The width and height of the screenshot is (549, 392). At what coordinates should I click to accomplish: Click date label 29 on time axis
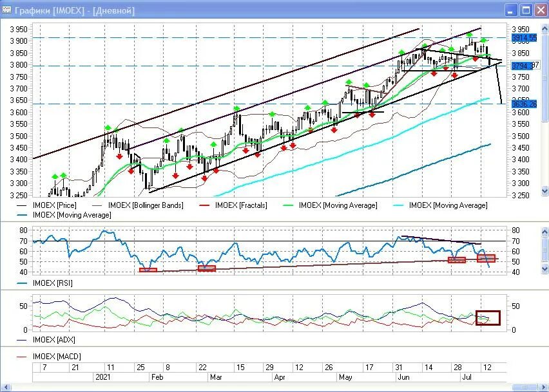(269, 368)
